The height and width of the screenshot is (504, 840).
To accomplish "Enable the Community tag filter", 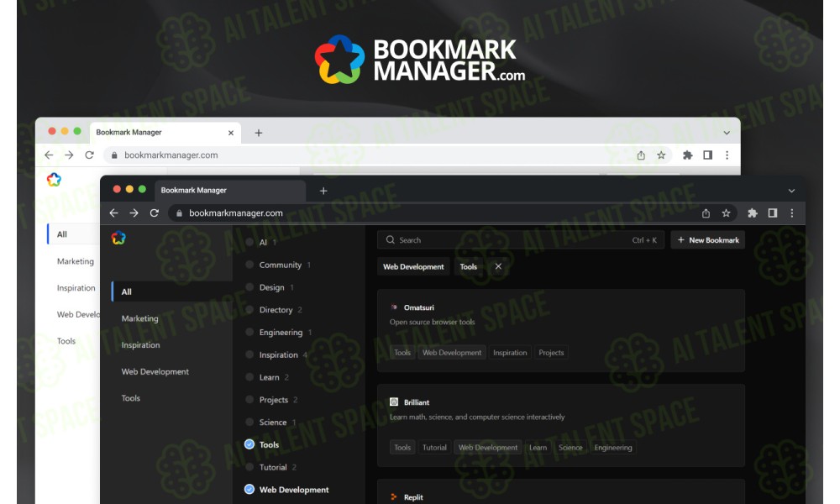I will coord(249,265).
